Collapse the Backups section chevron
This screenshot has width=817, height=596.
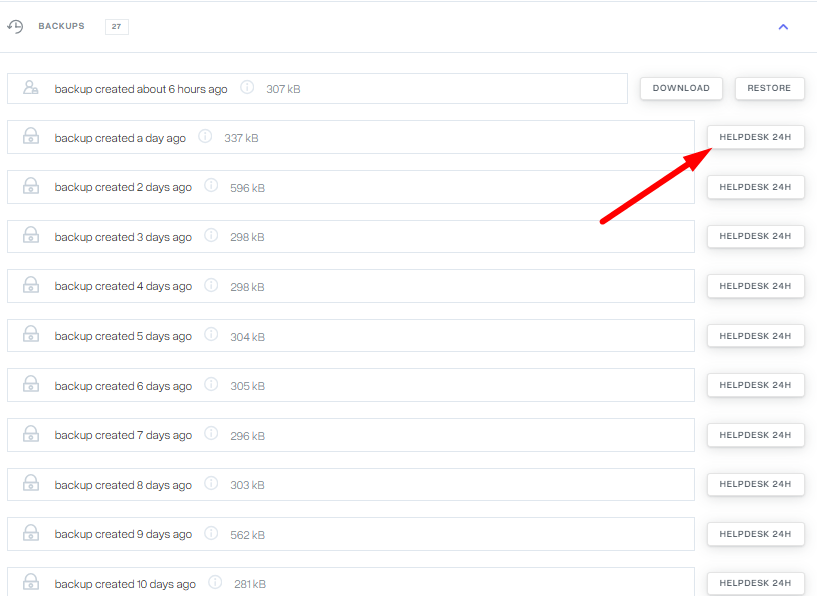[x=783, y=27]
